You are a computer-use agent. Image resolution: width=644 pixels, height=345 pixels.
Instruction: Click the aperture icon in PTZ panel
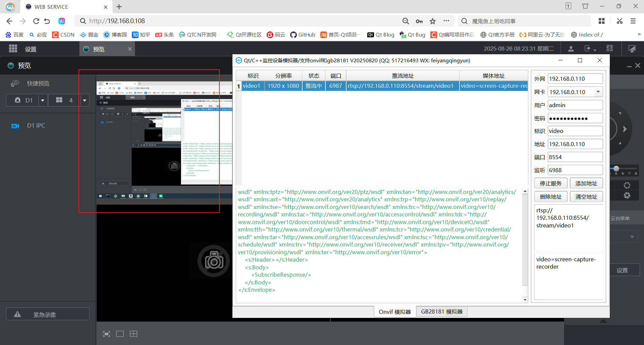627,195
